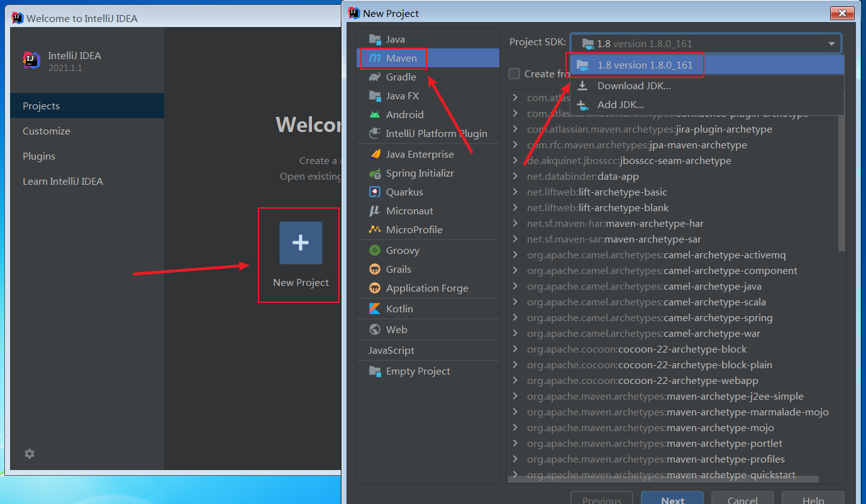This screenshot has width=866, height=504.
Task: Select the Empty Project type
Action: 428,371
